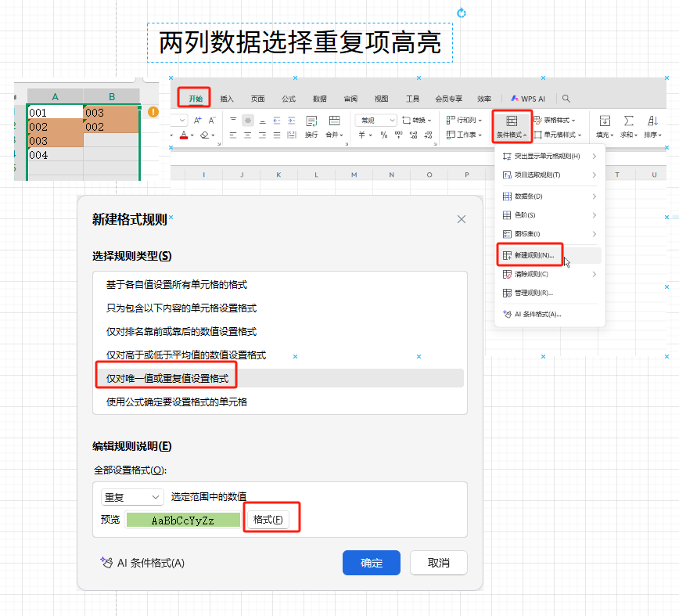
Task: Select rule type 使用公式确定要设置格式的单元格
Action: click(x=280, y=402)
